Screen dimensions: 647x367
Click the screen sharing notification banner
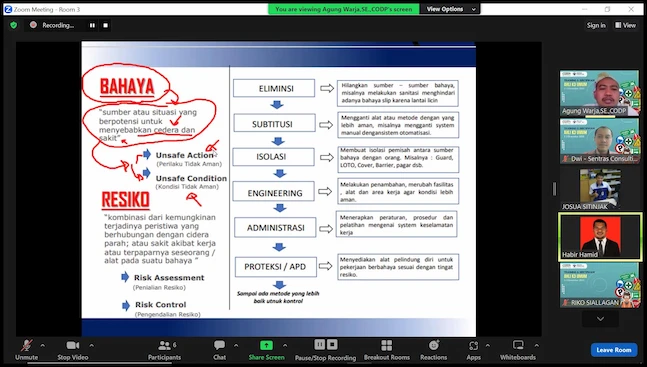(x=343, y=9)
